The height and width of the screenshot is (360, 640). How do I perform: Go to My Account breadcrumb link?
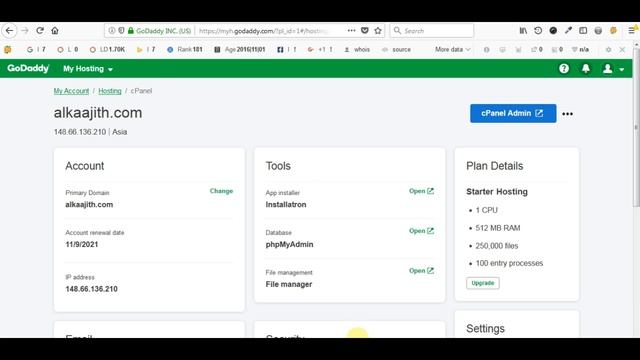pos(71,91)
